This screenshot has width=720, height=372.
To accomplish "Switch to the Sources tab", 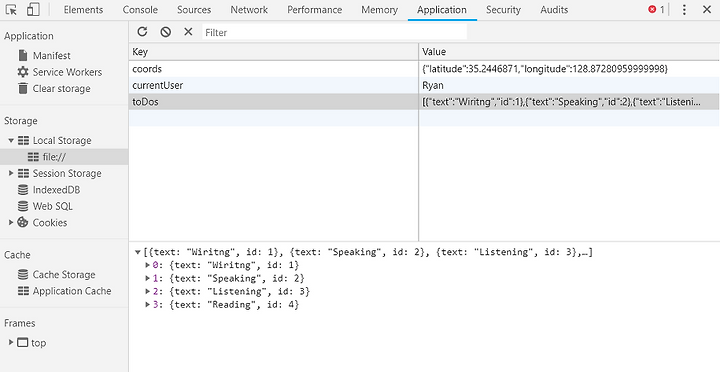I will pyautogui.click(x=194, y=10).
